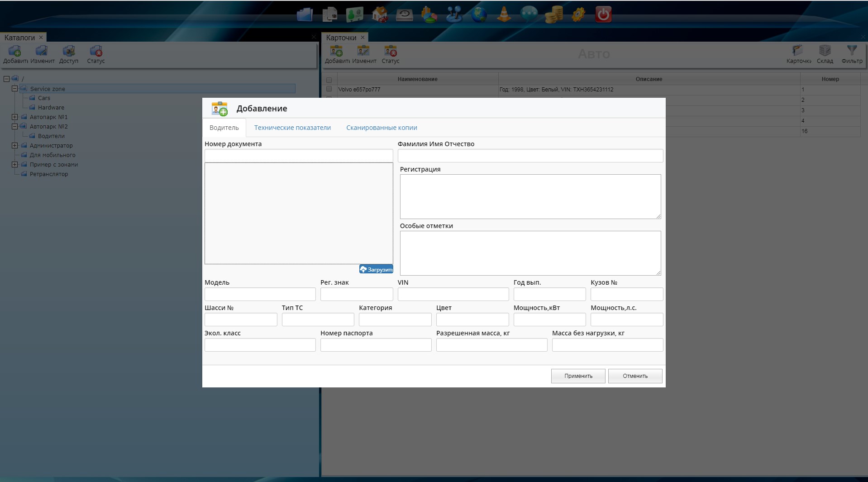Switch to Технические показатели tab
Screen dimensions: 868x482
[x=292, y=128]
